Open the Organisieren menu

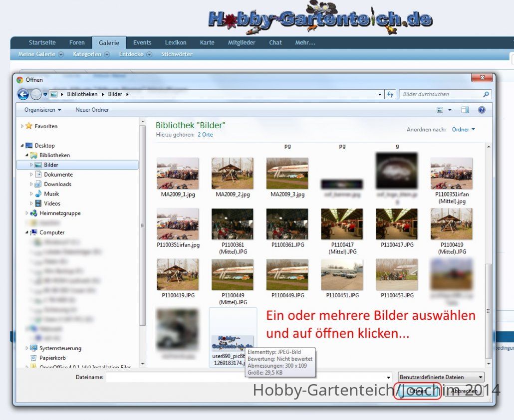coord(42,110)
